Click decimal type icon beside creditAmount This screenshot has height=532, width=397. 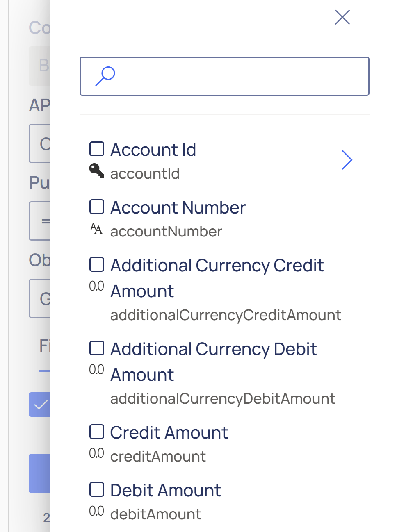pyautogui.click(x=96, y=453)
